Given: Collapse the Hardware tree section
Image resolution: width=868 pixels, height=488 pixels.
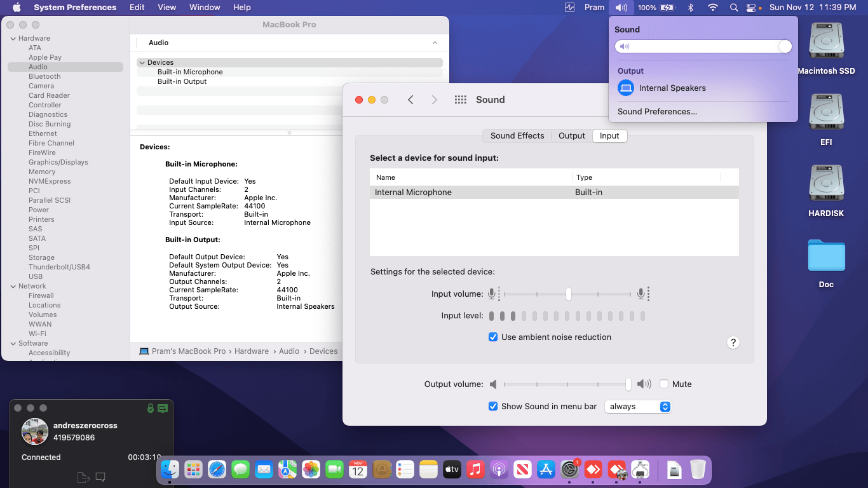Looking at the screenshot, I should point(13,38).
